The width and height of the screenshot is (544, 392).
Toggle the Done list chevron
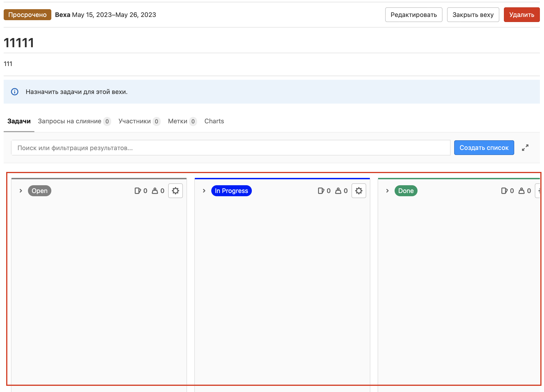point(387,191)
